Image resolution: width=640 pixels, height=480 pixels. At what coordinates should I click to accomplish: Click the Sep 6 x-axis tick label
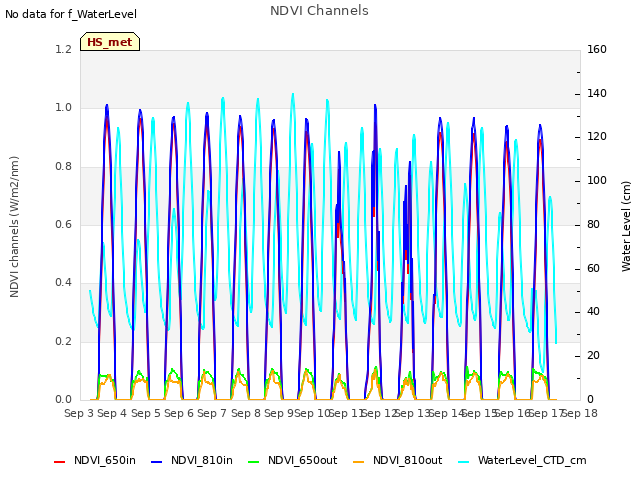(179, 413)
